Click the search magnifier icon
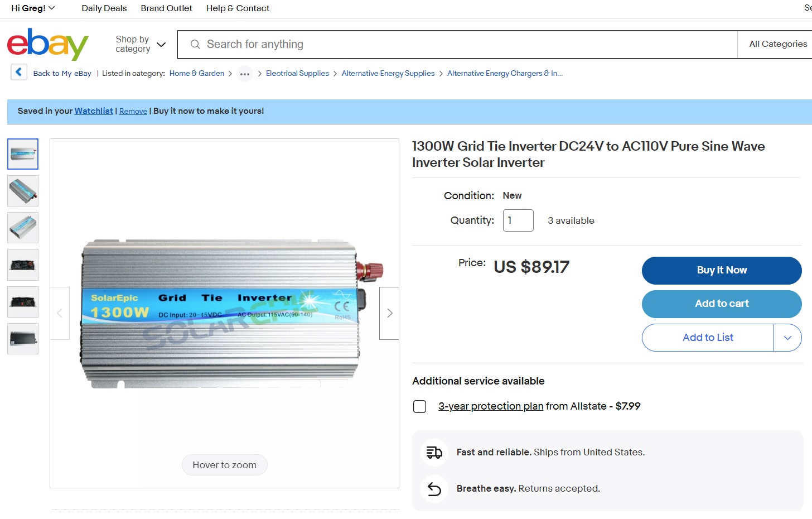The image size is (812, 519). (195, 44)
